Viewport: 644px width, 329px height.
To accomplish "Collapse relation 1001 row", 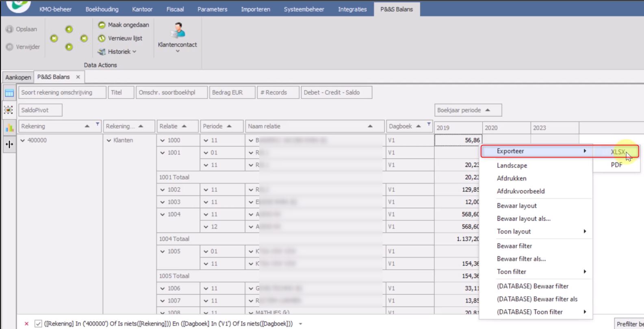I will point(163,153).
